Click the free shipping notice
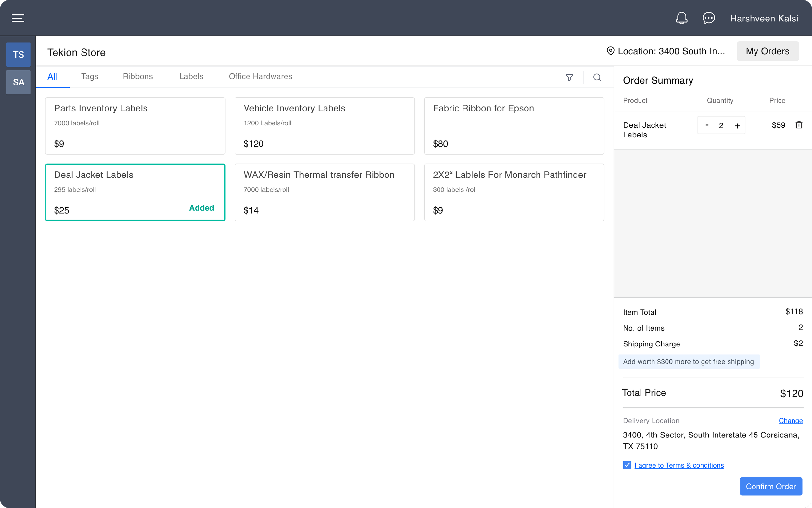 click(689, 361)
